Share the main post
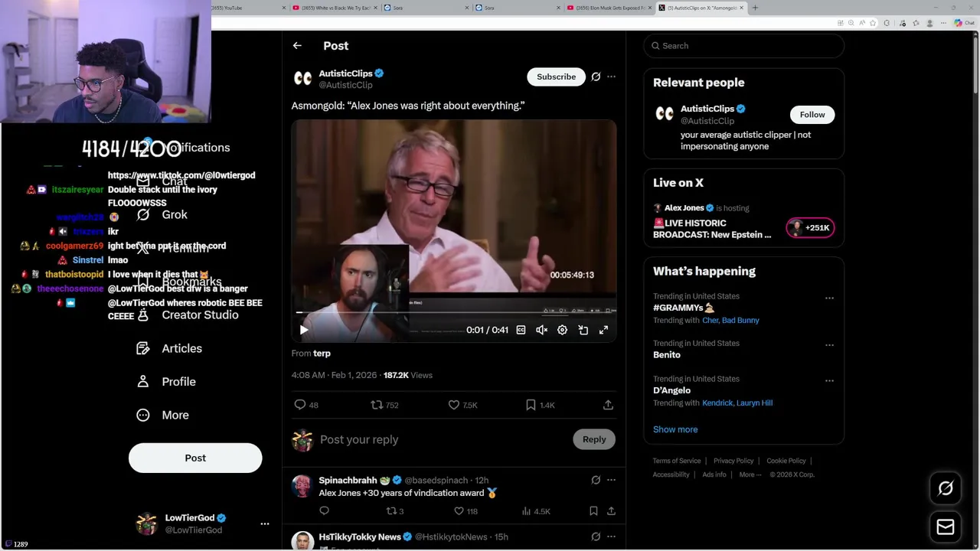Image resolution: width=980 pixels, height=551 pixels. pos(608,405)
